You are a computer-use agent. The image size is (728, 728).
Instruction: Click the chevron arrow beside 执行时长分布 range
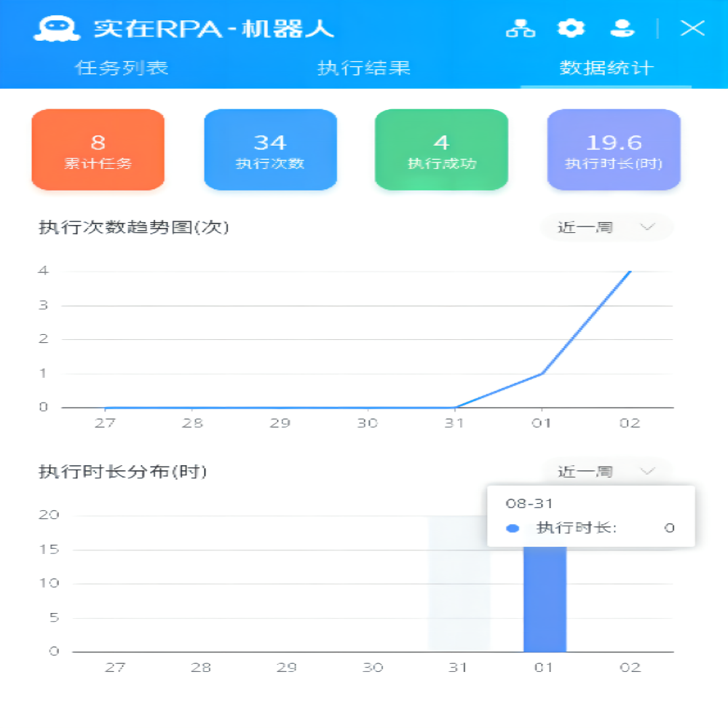647,471
